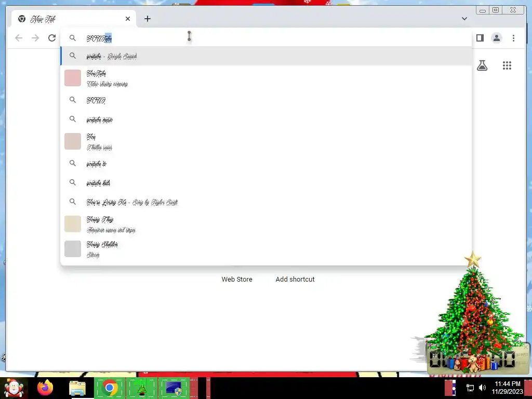Open the shield monitor taskbar app
Viewport: 532px width, 399px height.
pyautogui.click(x=174, y=388)
